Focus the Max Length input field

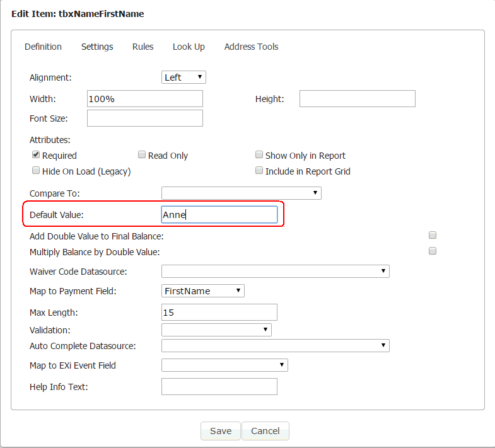click(x=219, y=313)
